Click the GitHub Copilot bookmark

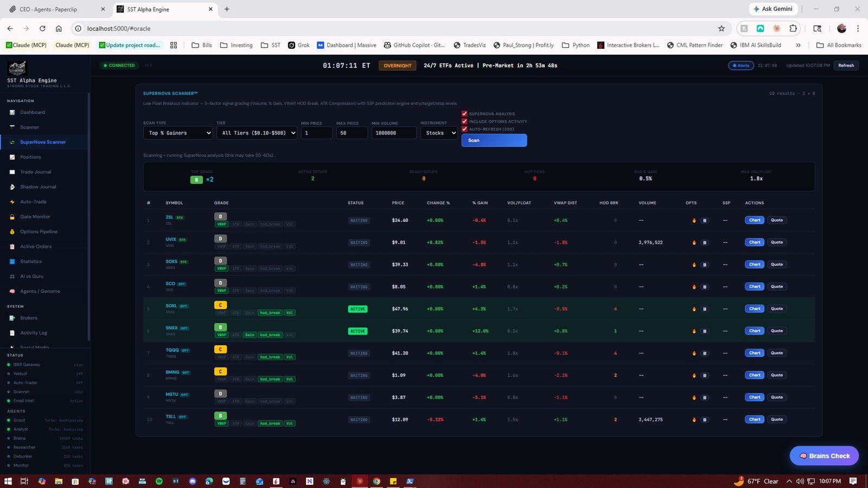tap(414, 45)
